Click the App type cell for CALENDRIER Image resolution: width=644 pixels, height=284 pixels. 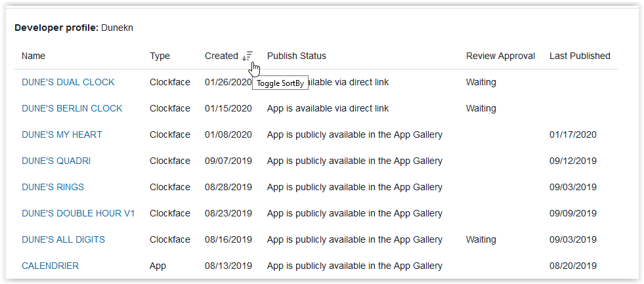158,266
